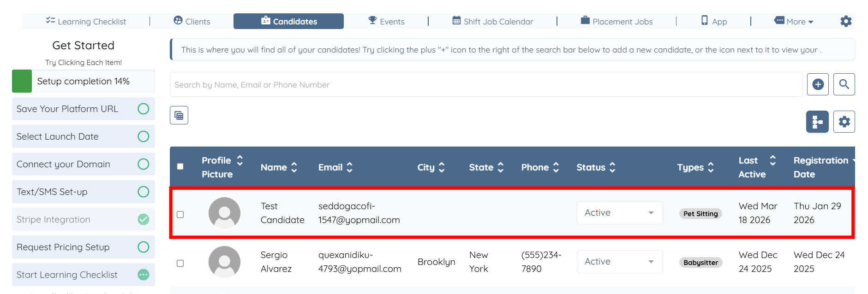Open table settings gear icon
868x294 pixels.
844,122
